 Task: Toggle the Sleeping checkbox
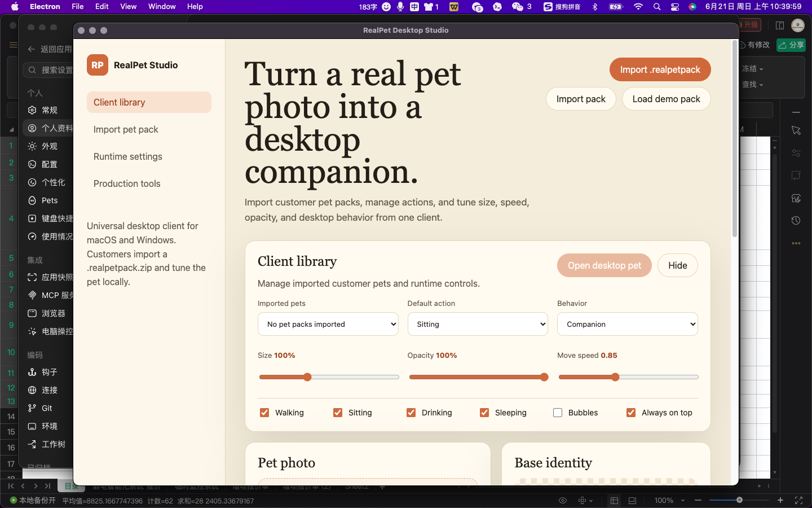coord(484,413)
